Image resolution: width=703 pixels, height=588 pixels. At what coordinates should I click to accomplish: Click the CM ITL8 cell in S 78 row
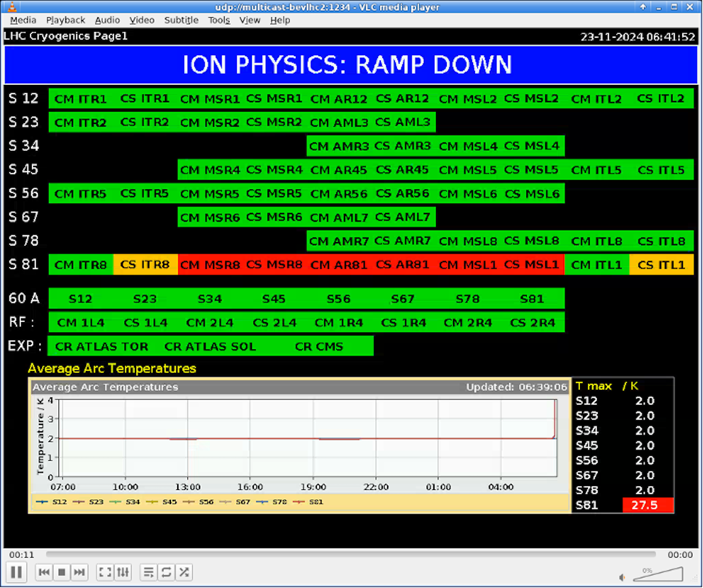point(597,241)
